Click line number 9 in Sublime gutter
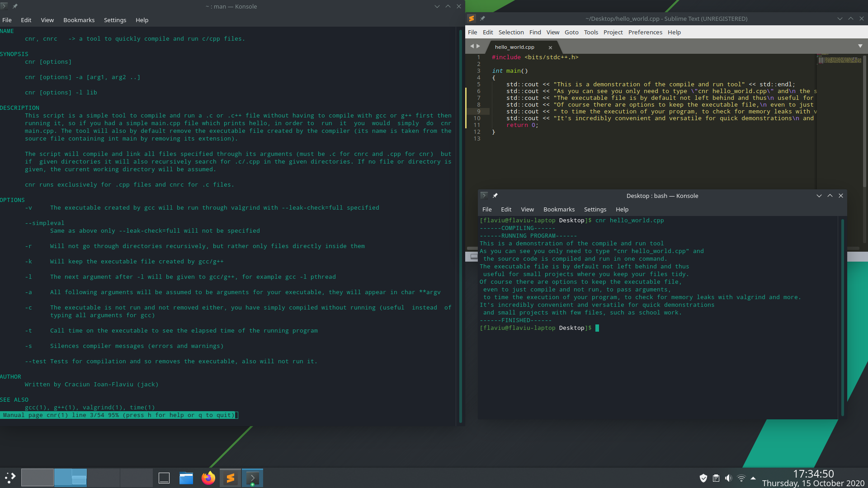868x488 pixels. 478,111
